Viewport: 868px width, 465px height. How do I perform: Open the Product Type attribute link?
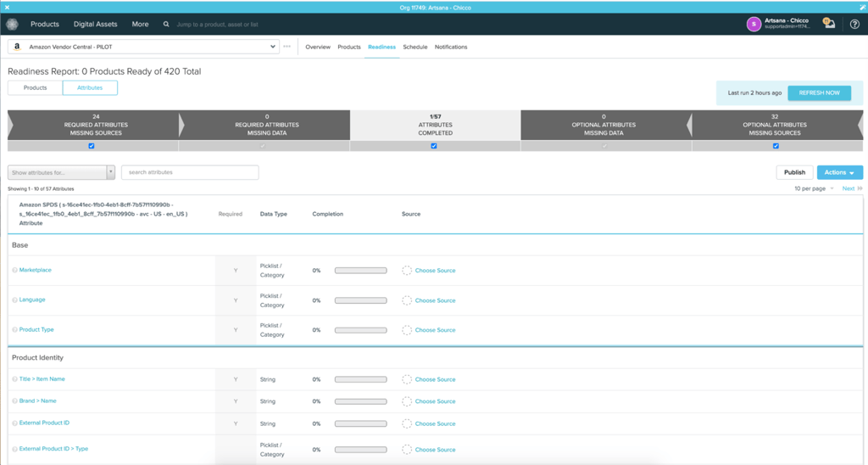tap(36, 329)
